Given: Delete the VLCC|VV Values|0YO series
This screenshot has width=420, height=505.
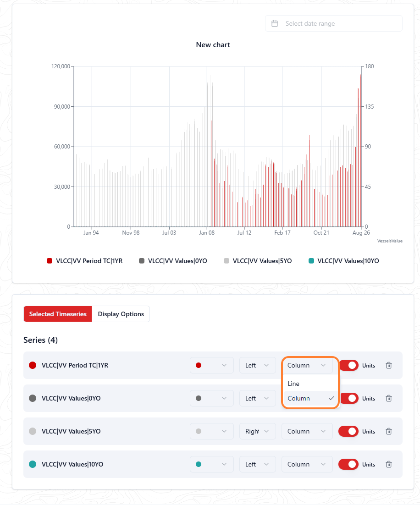Looking at the screenshot, I should 389,398.
